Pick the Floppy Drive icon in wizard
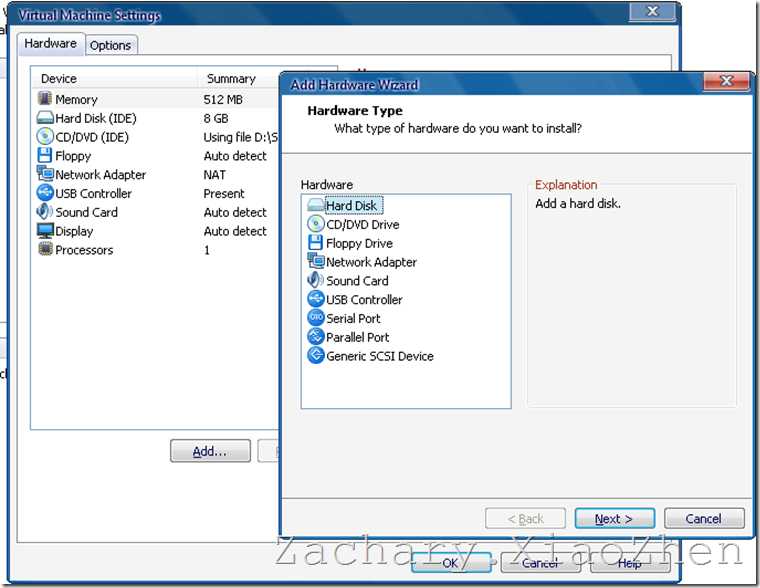The height and width of the screenshot is (588, 760). (x=315, y=242)
